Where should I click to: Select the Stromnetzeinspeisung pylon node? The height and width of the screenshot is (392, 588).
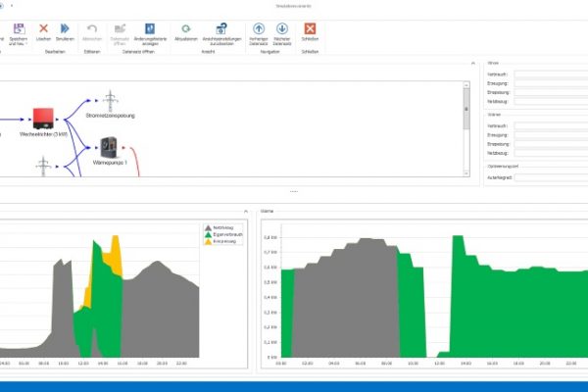click(110, 101)
